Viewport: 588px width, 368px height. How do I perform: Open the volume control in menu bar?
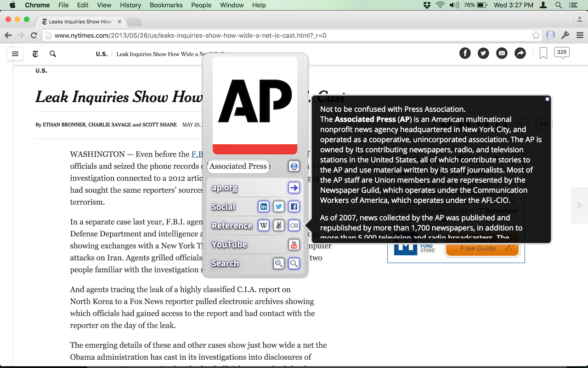click(x=454, y=5)
